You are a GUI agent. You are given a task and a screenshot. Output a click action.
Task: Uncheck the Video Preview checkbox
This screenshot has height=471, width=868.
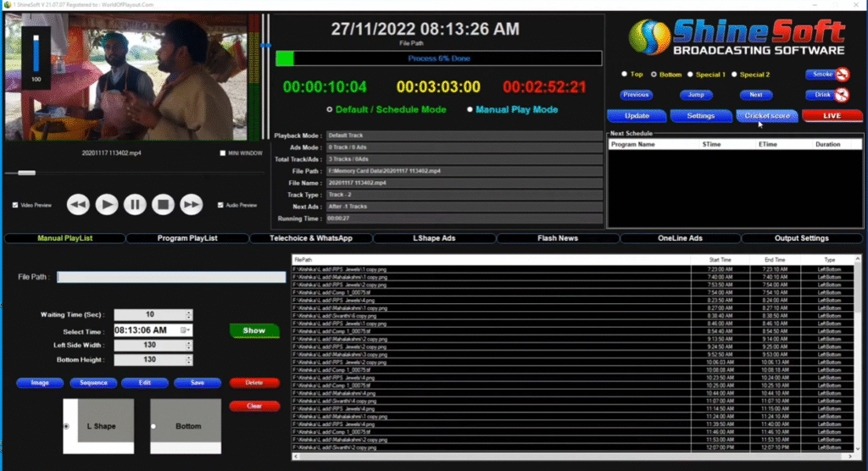pos(15,205)
